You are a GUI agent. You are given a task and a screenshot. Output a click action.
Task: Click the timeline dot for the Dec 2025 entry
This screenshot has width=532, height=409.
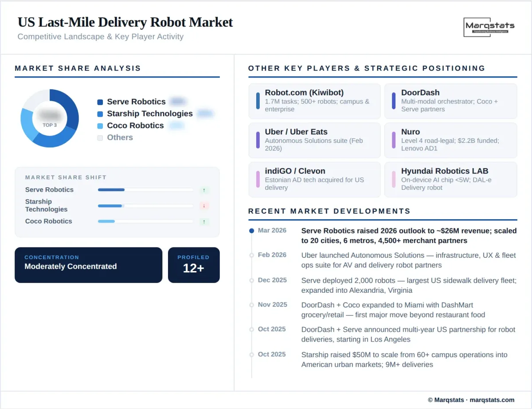(x=251, y=280)
